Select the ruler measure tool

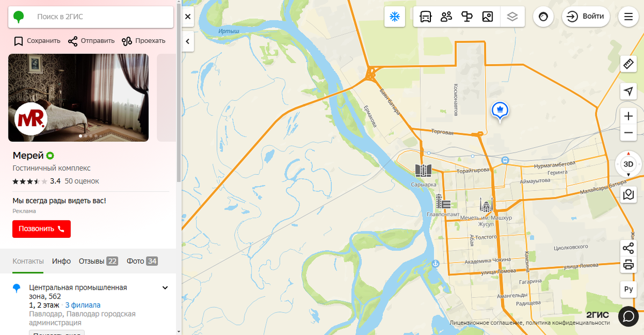pyautogui.click(x=628, y=64)
